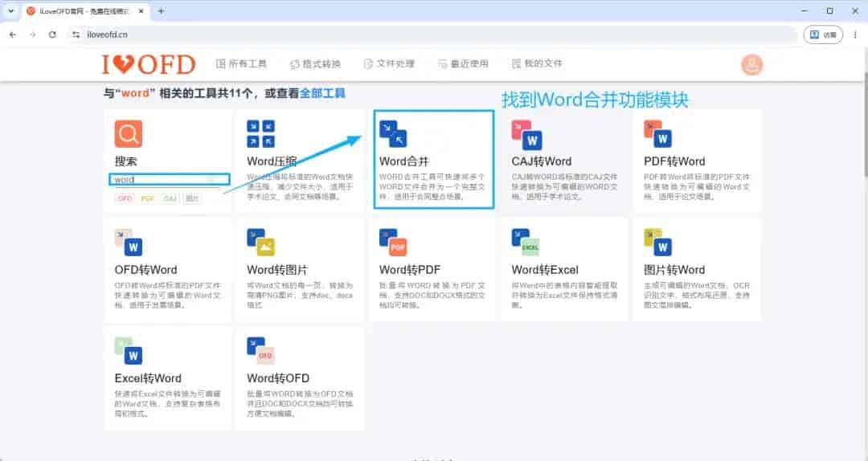This screenshot has width=868, height=461.
Task: Click the guest profile button in Chrome toolbar
Action: (x=823, y=35)
